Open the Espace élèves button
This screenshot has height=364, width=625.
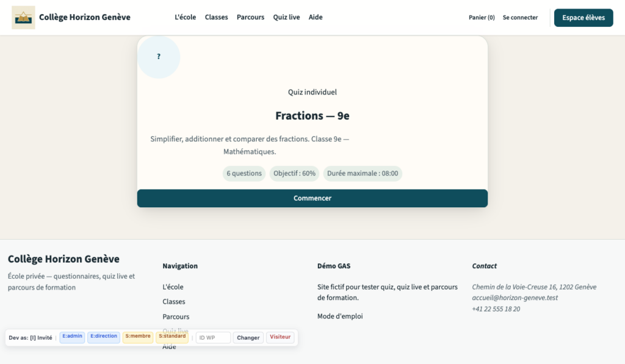(x=583, y=18)
